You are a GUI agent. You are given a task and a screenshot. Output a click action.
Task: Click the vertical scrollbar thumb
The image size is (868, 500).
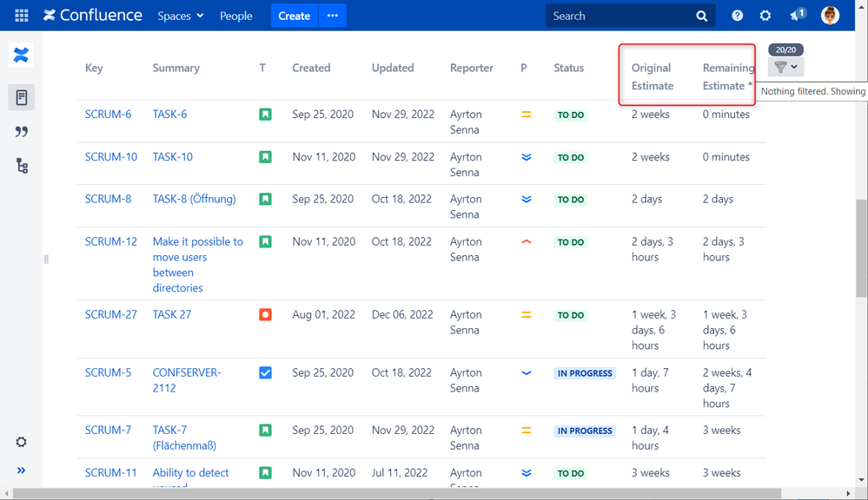861,249
